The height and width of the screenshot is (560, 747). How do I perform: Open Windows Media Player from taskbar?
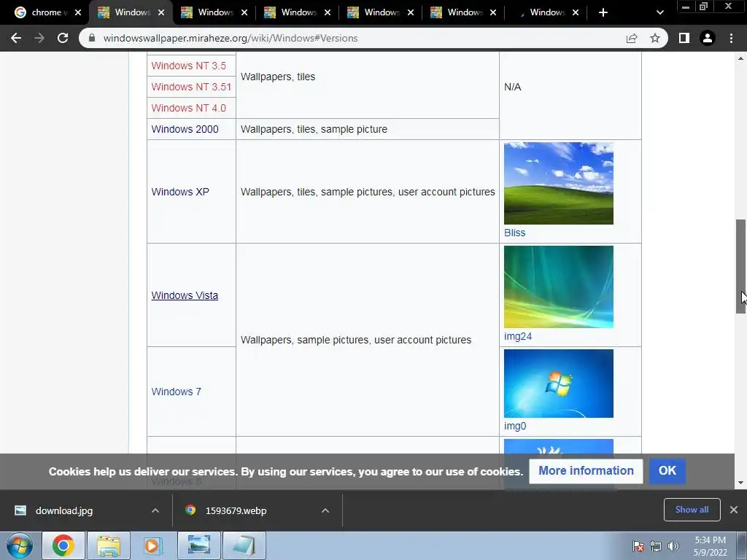153,545
